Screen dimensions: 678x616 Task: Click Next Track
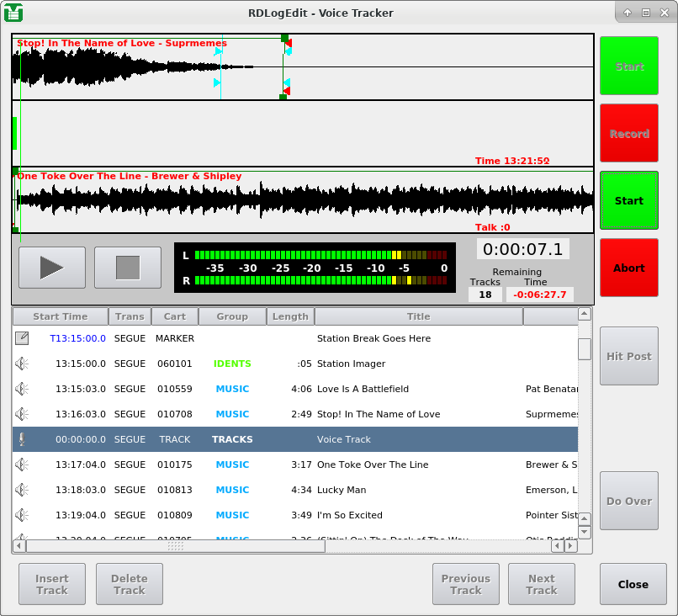(541, 583)
